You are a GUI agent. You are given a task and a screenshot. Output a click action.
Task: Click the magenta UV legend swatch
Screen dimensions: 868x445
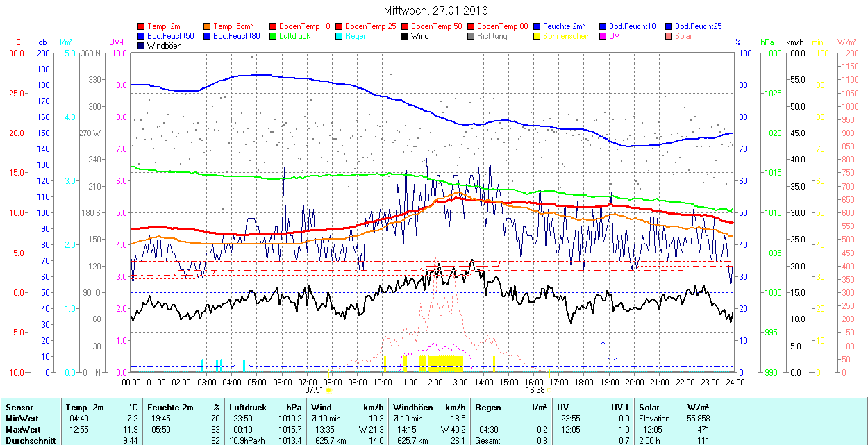[603, 36]
